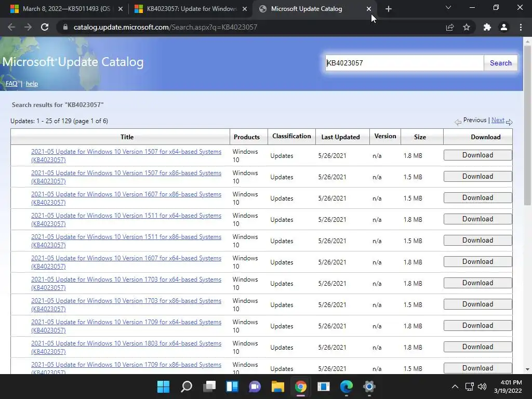Go to the Next results page
Image resolution: width=532 pixels, height=399 pixels.
pos(498,120)
